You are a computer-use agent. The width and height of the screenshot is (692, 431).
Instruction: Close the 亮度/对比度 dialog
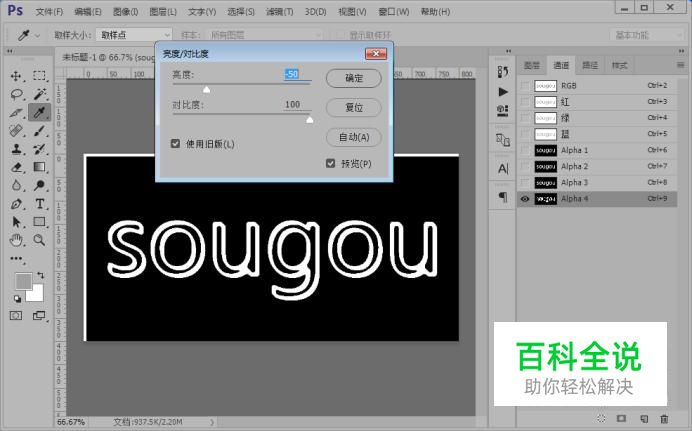376,54
